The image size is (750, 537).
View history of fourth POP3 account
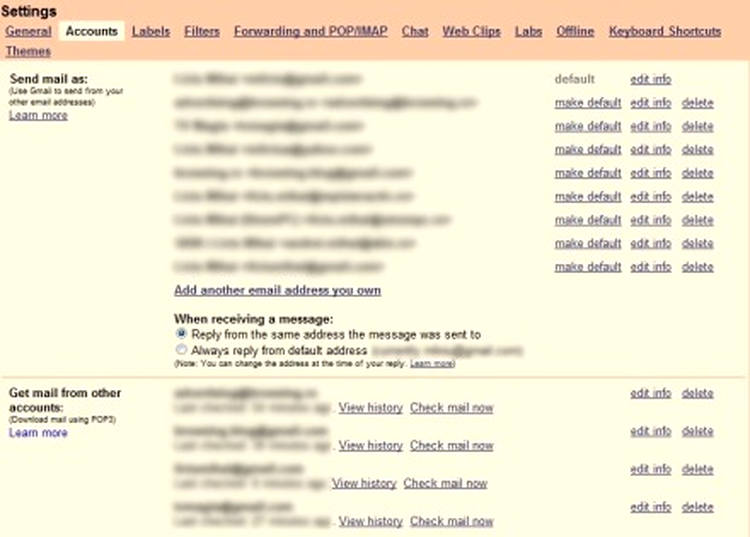coord(371,521)
